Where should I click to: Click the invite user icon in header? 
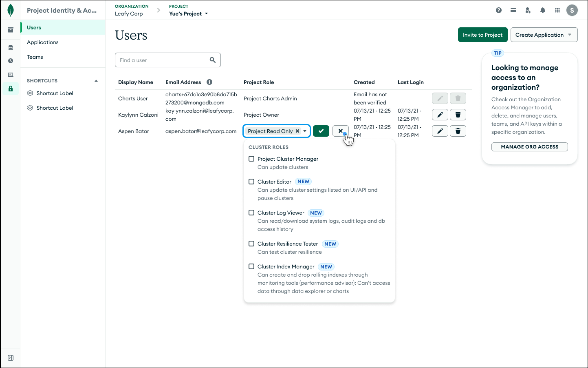(528, 10)
